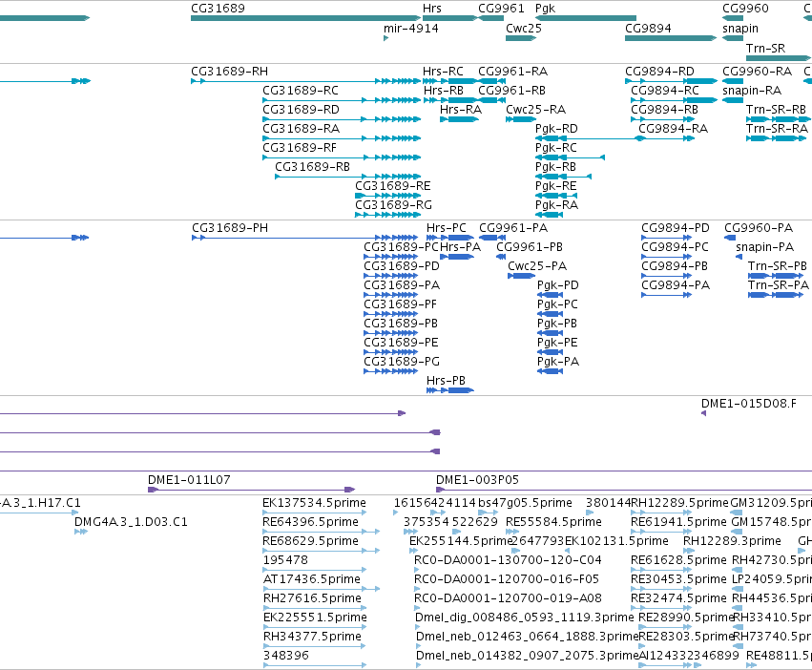Select transcript snapin-RA
812x670 pixels.
733,100
